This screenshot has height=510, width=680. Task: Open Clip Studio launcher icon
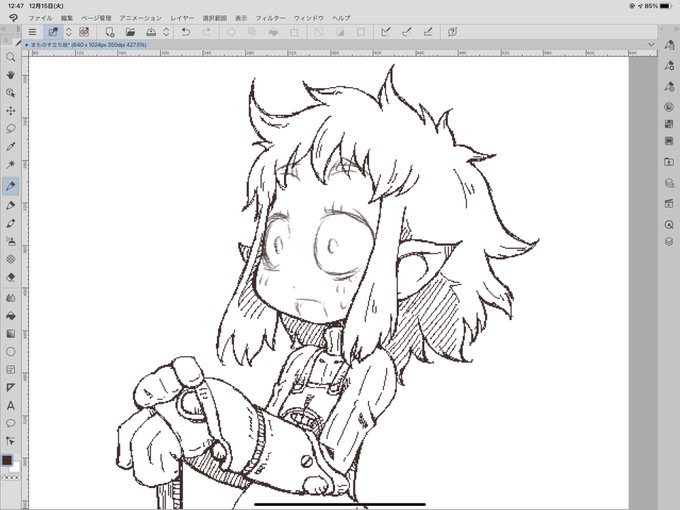click(x=84, y=32)
